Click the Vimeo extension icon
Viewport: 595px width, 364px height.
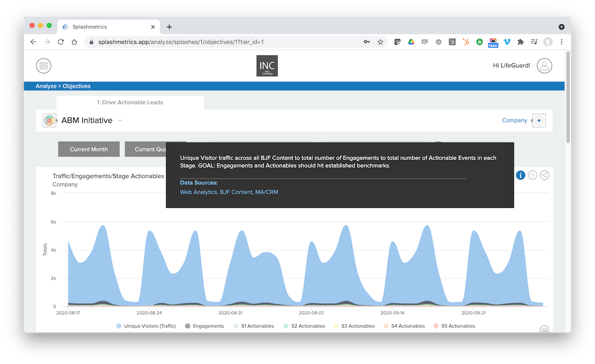(x=507, y=42)
